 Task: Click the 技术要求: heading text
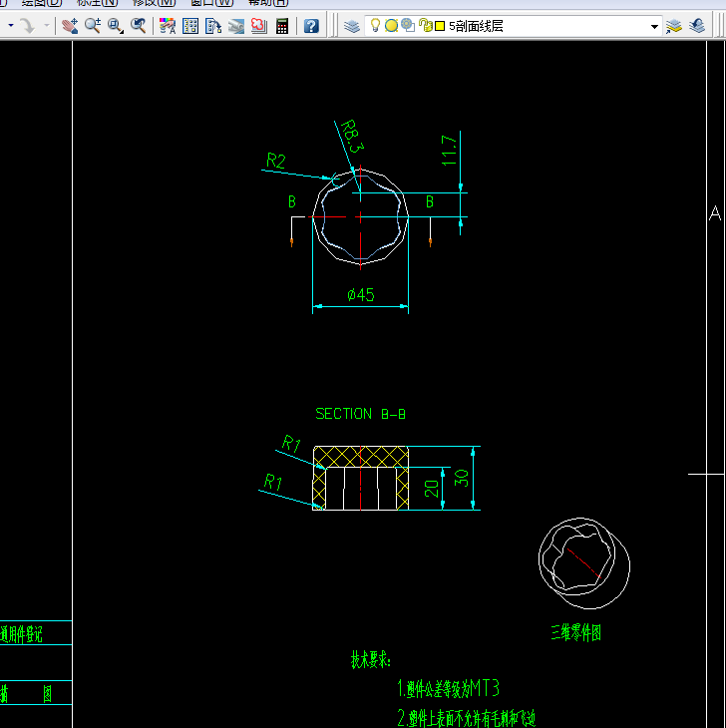(370, 659)
